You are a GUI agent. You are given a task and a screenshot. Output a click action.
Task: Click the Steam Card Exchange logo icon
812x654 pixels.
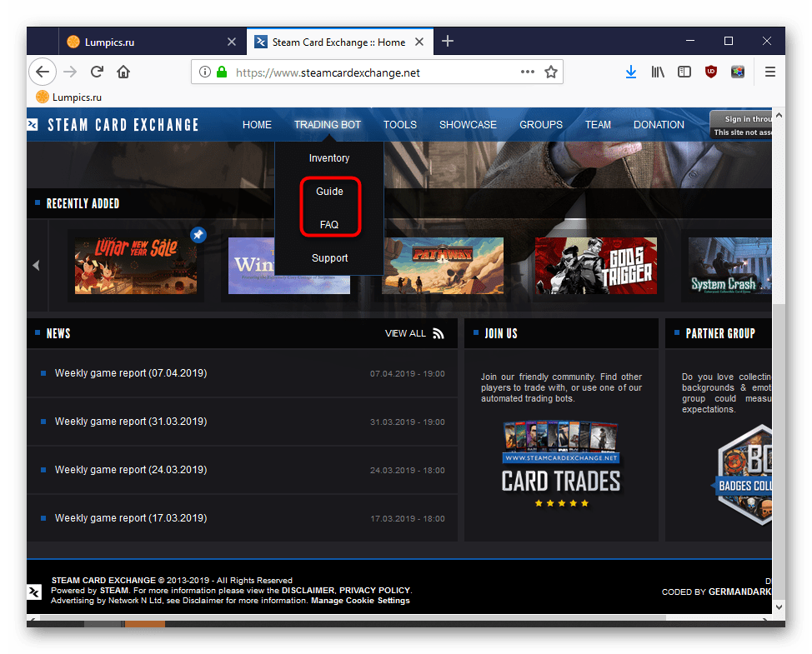(x=33, y=125)
